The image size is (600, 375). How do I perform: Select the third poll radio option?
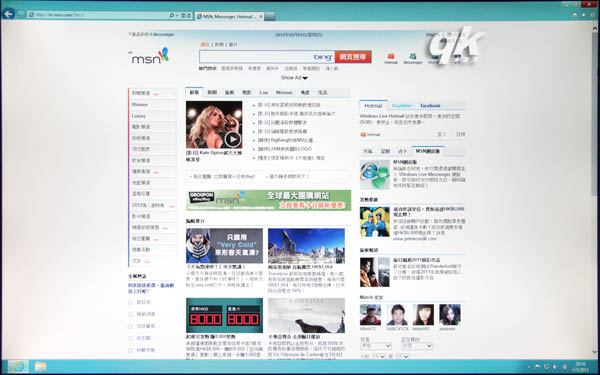point(130,326)
